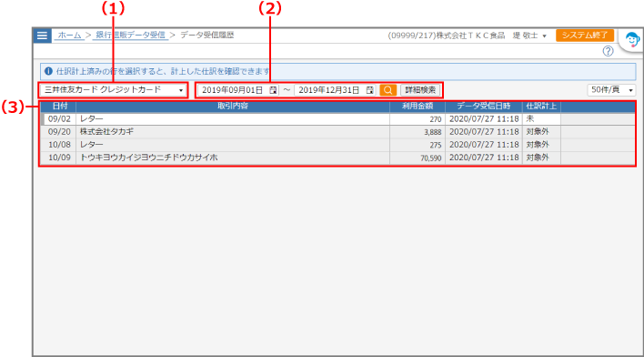Click the amount 70,590 cell
Screen dimensions: 644x357
[418, 158]
